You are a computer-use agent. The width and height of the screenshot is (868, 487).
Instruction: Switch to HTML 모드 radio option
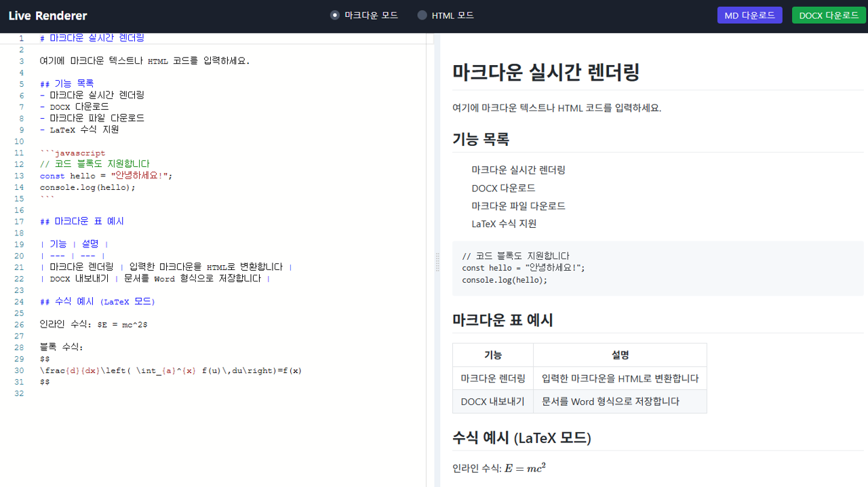[x=422, y=15]
